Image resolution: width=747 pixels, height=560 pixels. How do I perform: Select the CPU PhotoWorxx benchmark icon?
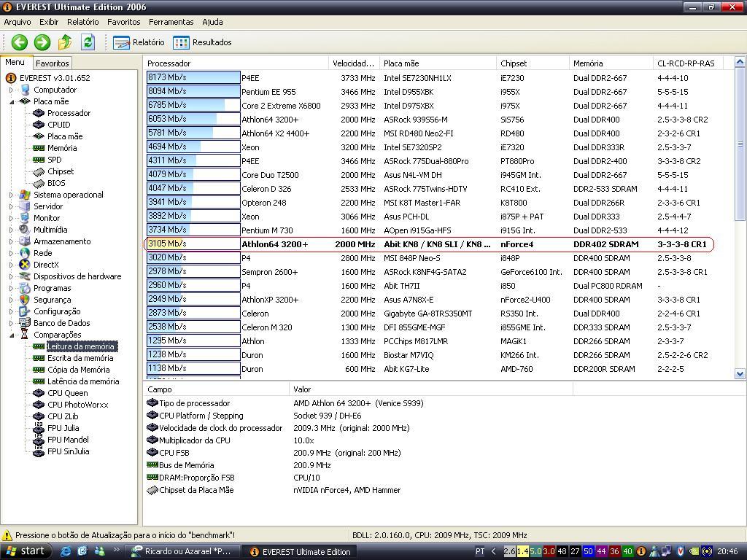39,405
